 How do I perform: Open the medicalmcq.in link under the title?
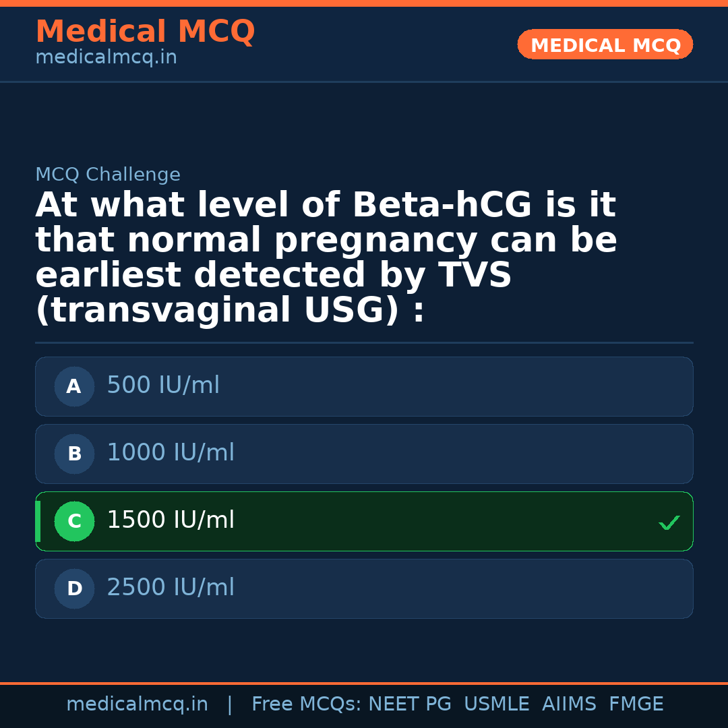pos(106,58)
